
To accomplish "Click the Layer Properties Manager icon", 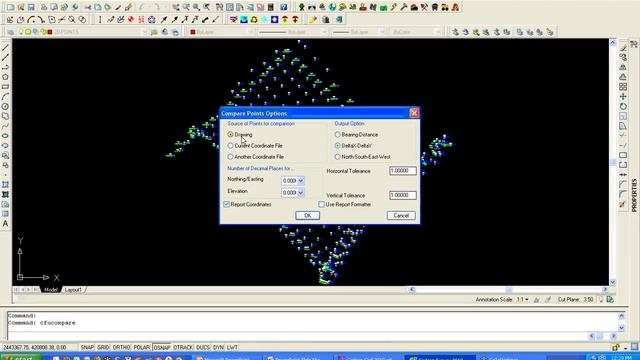I will 10,32.
